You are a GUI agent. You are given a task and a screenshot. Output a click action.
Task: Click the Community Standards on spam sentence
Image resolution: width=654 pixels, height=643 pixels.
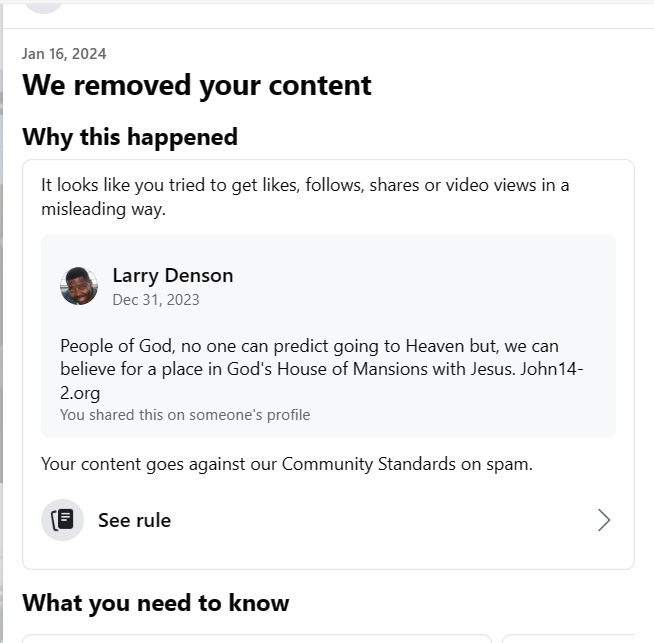[287, 464]
